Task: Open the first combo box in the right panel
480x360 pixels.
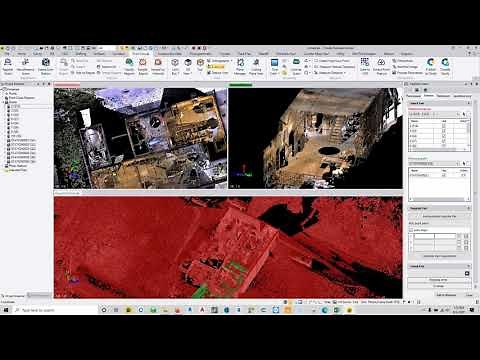Action: point(434,114)
